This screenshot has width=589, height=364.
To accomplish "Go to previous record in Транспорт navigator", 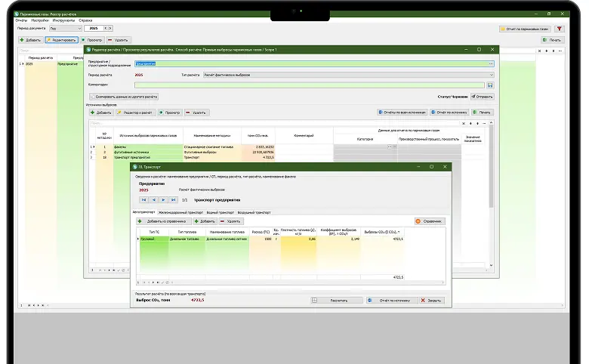I will tap(153, 199).
